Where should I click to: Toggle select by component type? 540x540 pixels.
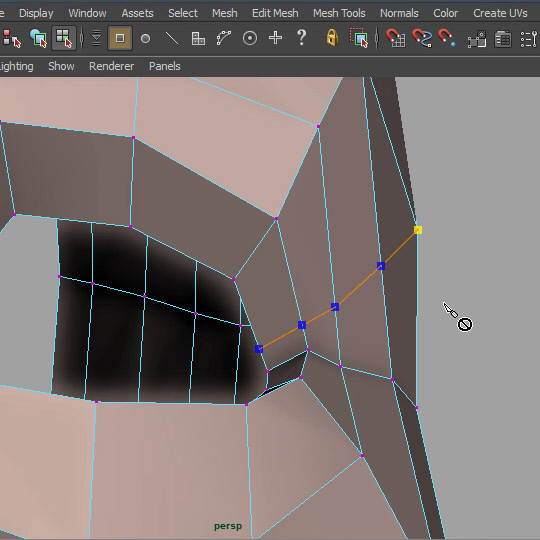click(x=64, y=38)
